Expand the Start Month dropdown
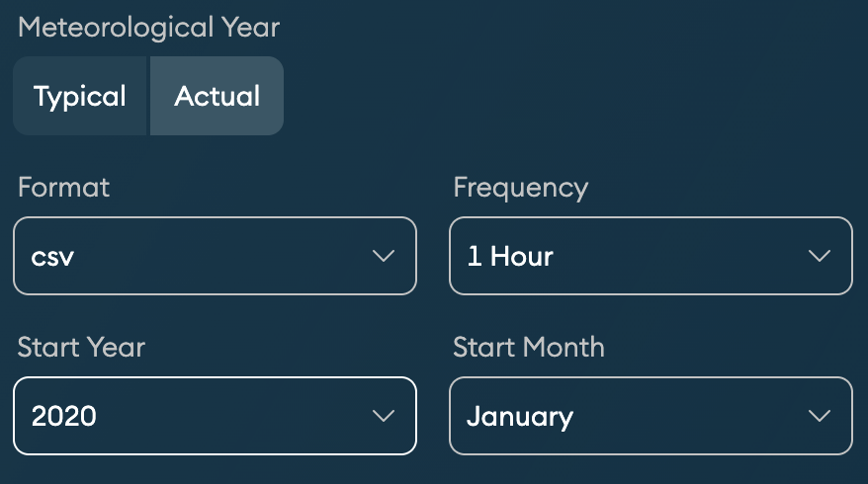The width and height of the screenshot is (868, 484). click(x=651, y=416)
